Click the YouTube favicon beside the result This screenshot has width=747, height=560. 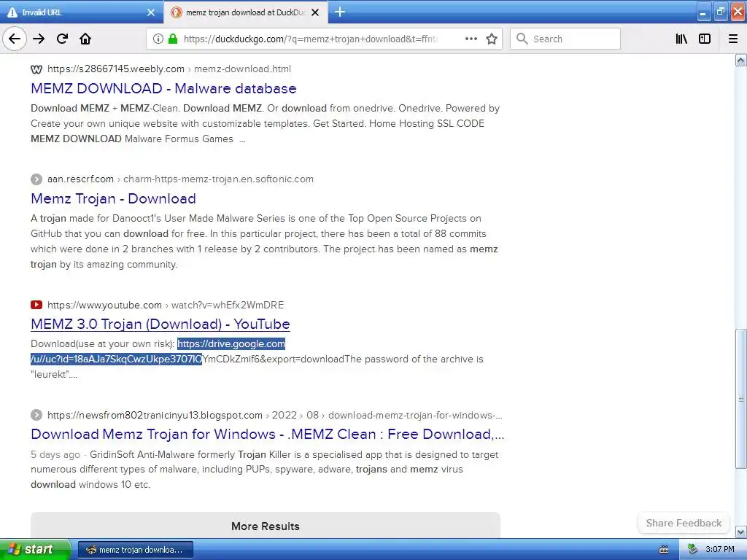click(x=36, y=305)
